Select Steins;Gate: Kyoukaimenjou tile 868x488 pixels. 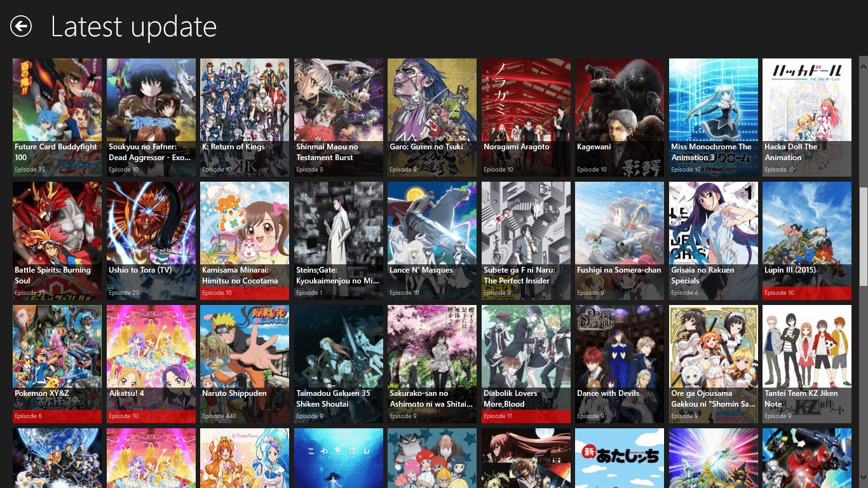pos(339,241)
